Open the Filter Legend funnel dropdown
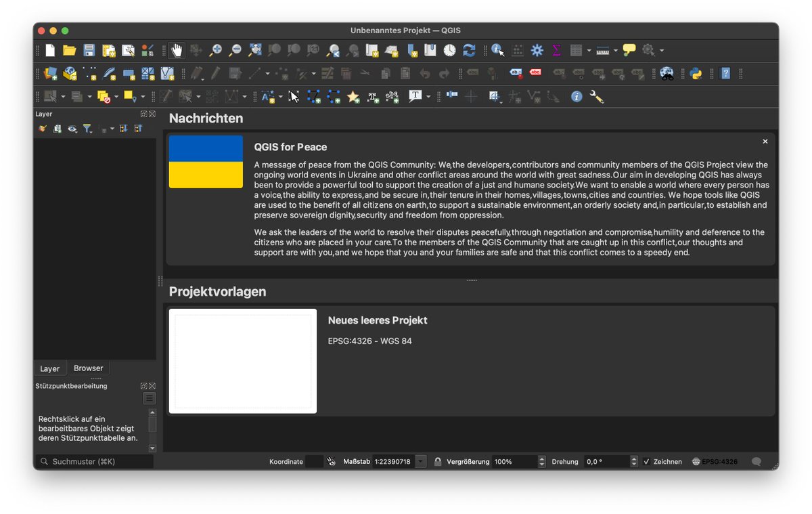Screen dimensions: 812x514 point(88,128)
